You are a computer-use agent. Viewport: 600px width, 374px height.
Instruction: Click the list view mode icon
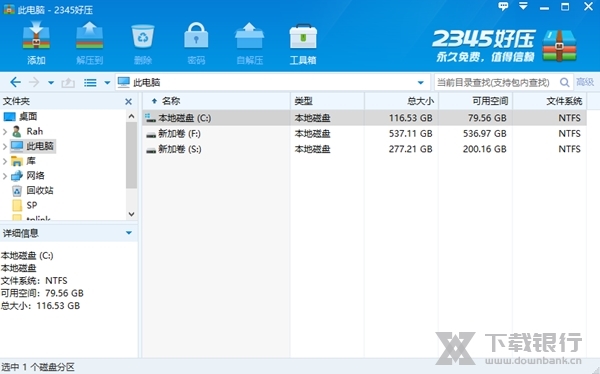(90, 82)
